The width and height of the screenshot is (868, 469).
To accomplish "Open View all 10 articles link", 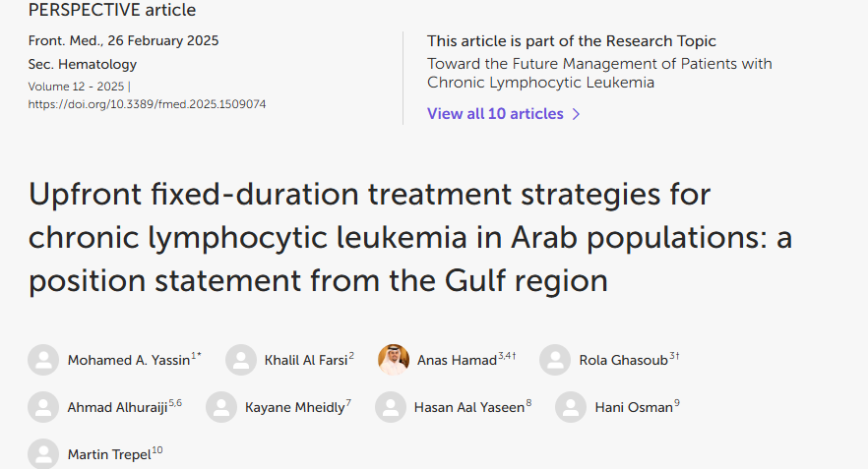I will coord(495,114).
